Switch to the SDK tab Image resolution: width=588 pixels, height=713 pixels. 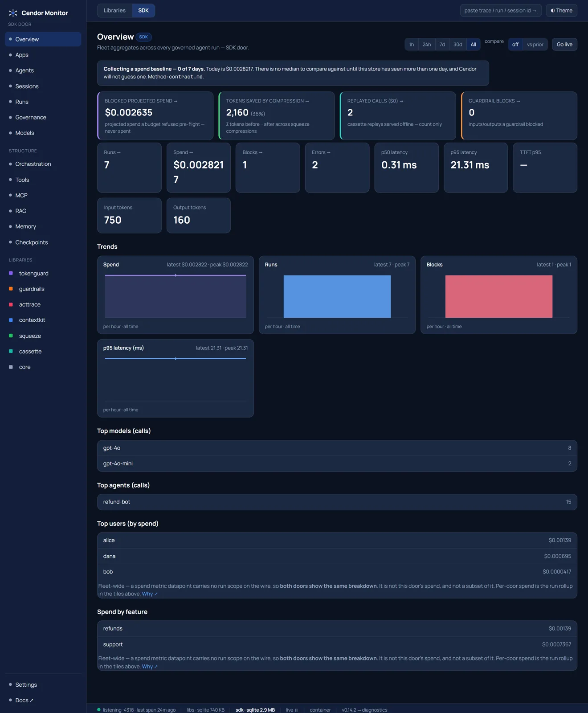click(143, 11)
